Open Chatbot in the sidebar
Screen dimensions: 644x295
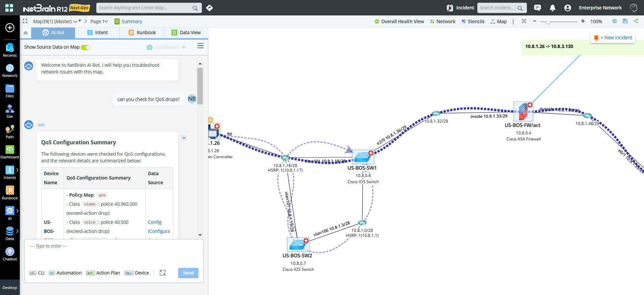[x=10, y=254]
